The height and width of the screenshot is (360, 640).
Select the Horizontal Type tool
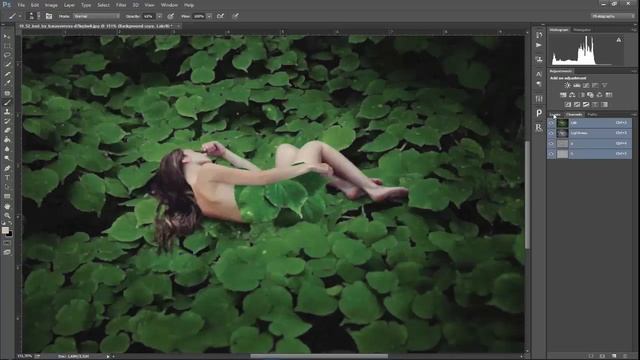[7, 178]
